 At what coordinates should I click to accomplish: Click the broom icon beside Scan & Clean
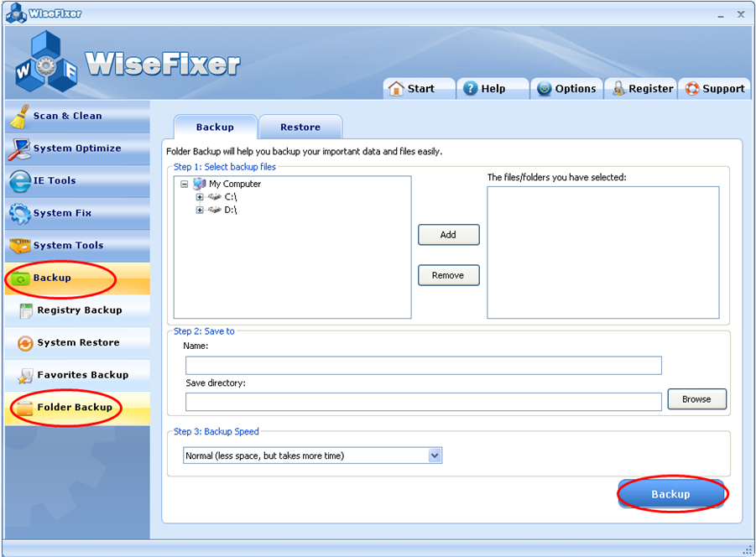click(x=19, y=117)
